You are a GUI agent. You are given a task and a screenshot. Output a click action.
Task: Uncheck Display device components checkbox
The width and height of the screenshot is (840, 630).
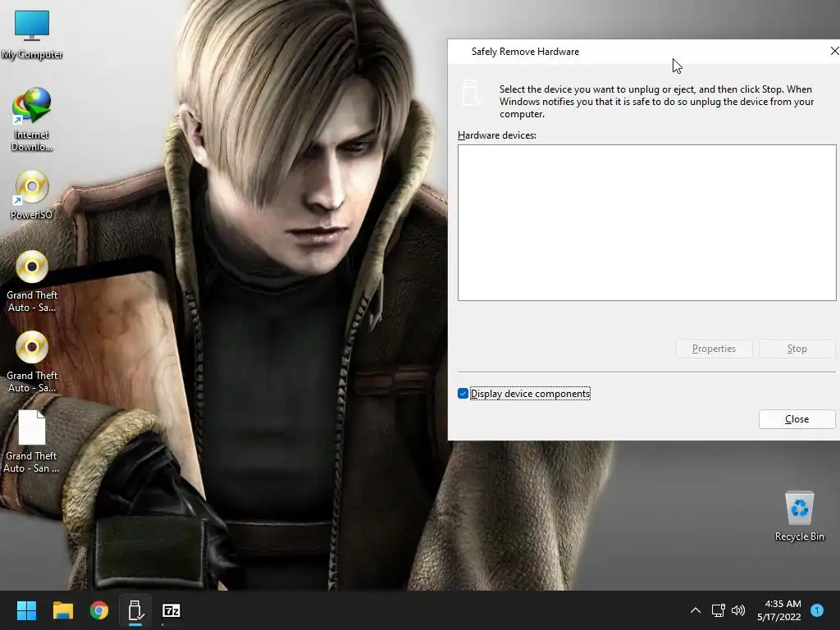pos(463,394)
